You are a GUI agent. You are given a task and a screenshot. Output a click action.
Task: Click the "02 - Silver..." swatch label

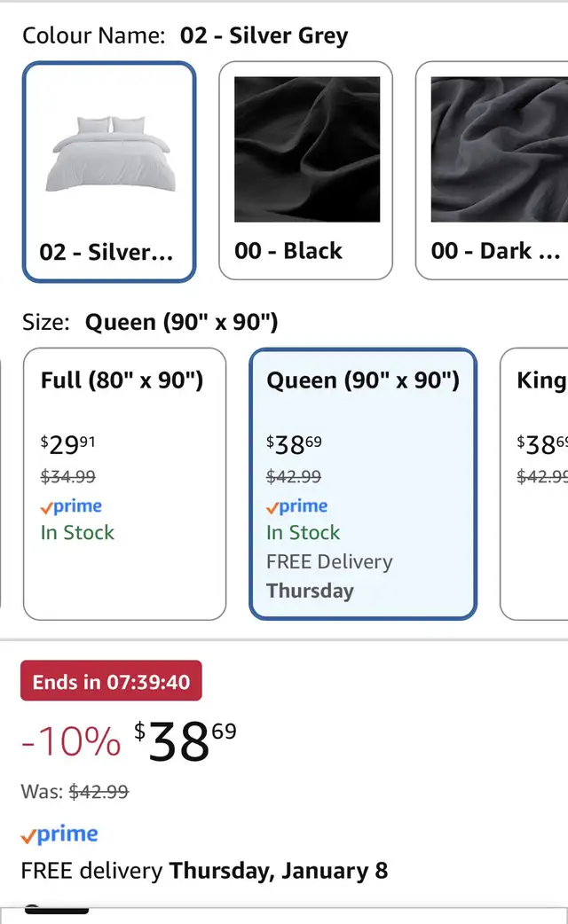106,252
